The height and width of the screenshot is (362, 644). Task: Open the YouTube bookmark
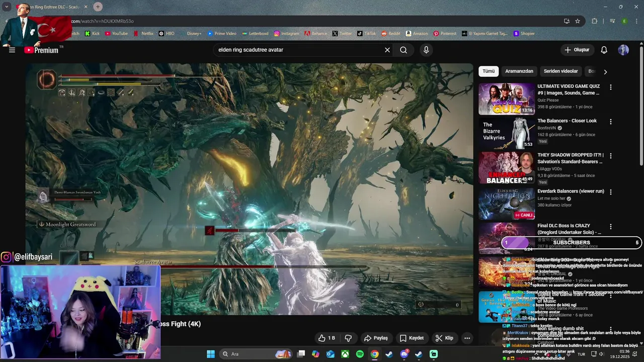116,34
